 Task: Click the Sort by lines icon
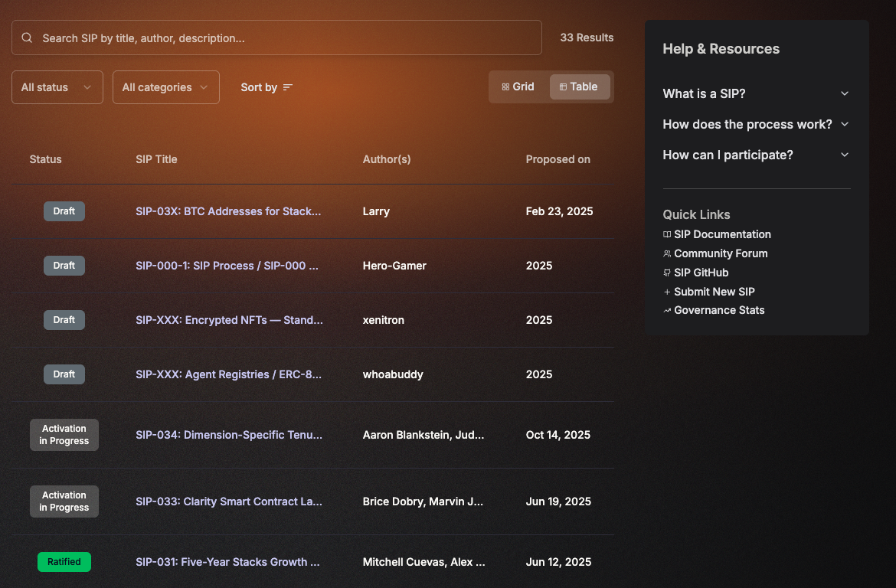point(287,87)
